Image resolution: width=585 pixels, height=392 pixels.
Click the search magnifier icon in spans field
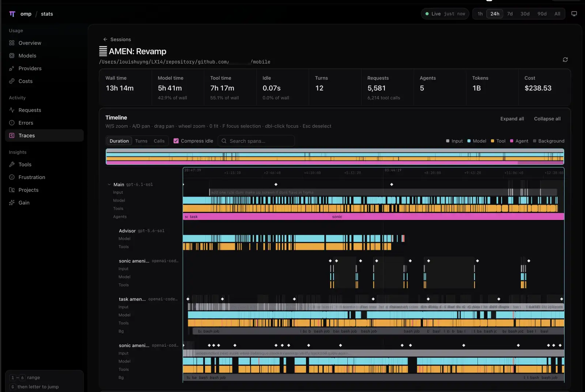coord(224,141)
